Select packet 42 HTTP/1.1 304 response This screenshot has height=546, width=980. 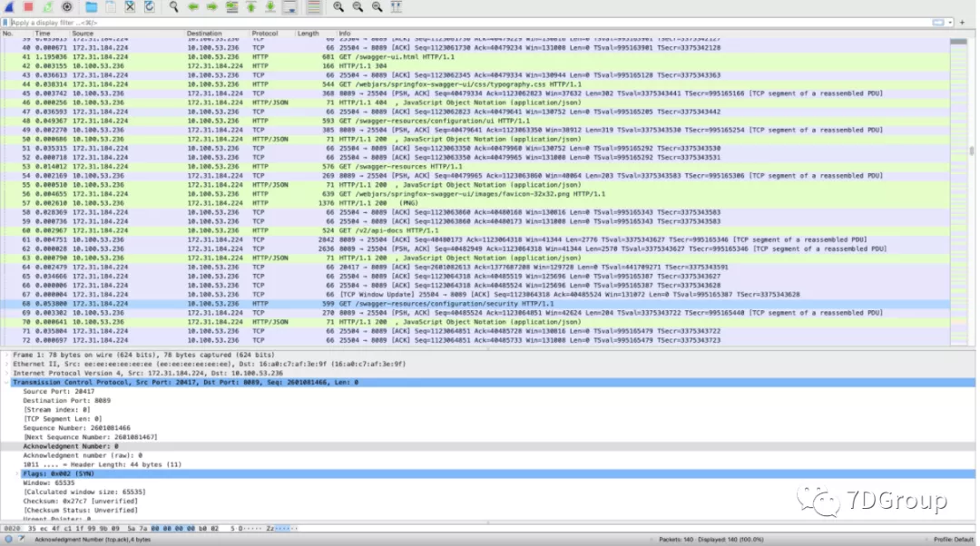[x=475, y=65]
